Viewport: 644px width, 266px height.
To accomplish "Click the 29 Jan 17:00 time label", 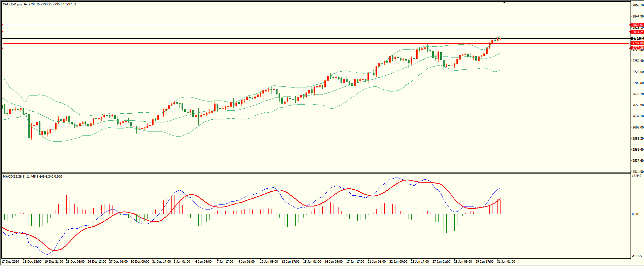I will tap(485, 262).
